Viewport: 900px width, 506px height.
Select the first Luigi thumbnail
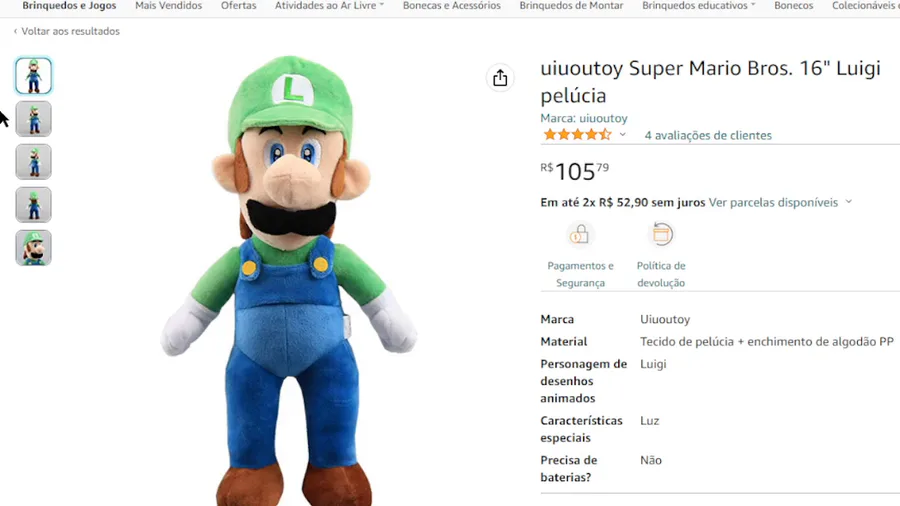(33, 76)
